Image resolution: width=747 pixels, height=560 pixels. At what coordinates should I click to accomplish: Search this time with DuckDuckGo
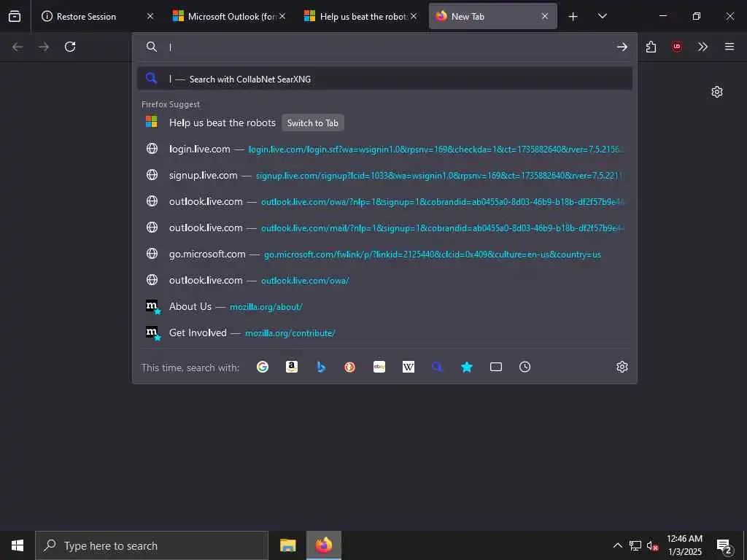coord(349,367)
